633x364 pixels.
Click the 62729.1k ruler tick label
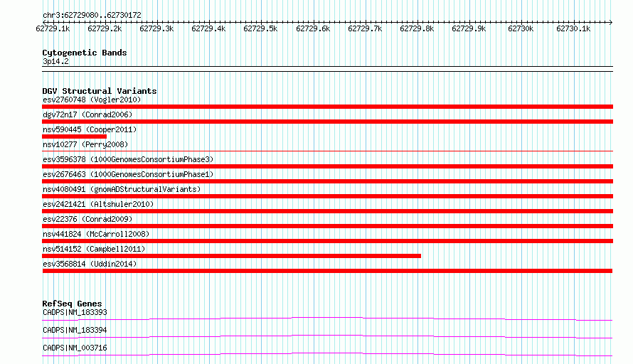click(53, 28)
